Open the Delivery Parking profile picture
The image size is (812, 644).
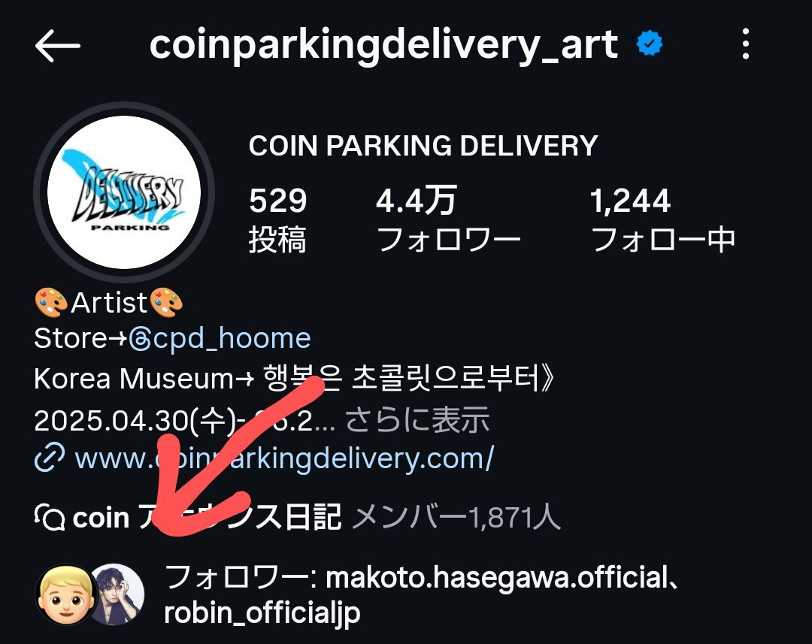[124, 192]
